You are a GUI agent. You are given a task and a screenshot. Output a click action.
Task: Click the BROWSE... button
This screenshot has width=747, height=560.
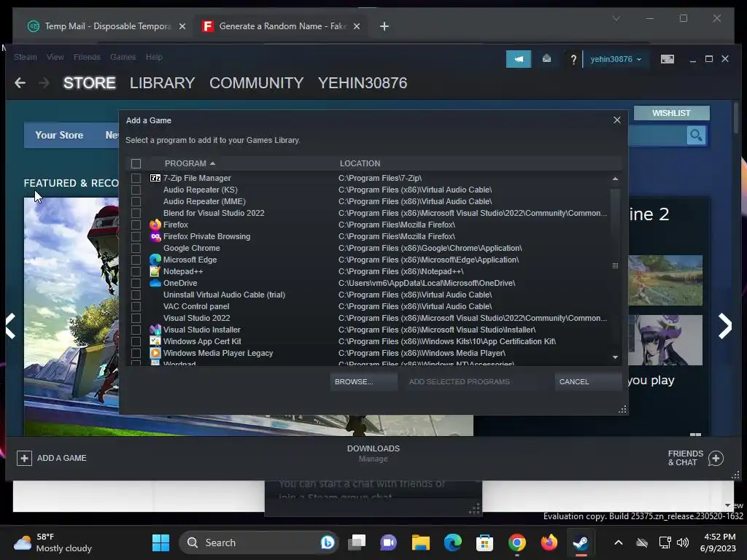364,381
